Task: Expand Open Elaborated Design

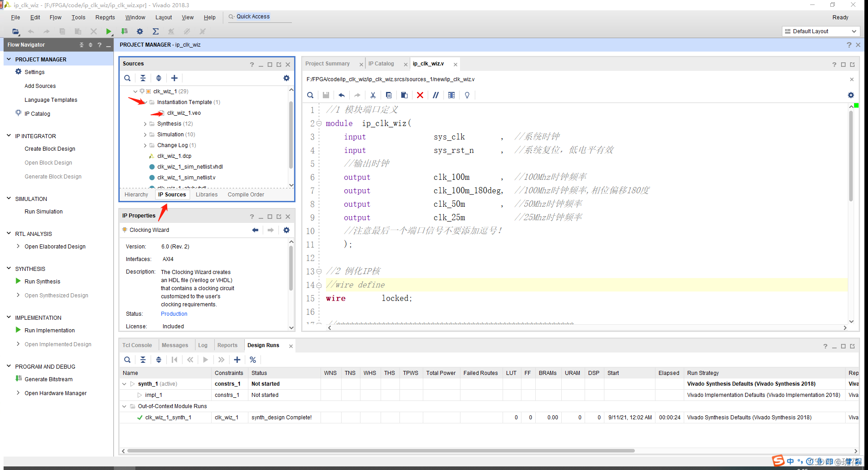Action: point(18,246)
